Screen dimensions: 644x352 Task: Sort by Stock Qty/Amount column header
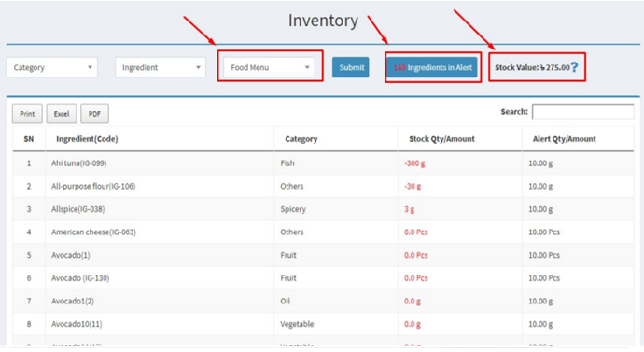point(460,139)
